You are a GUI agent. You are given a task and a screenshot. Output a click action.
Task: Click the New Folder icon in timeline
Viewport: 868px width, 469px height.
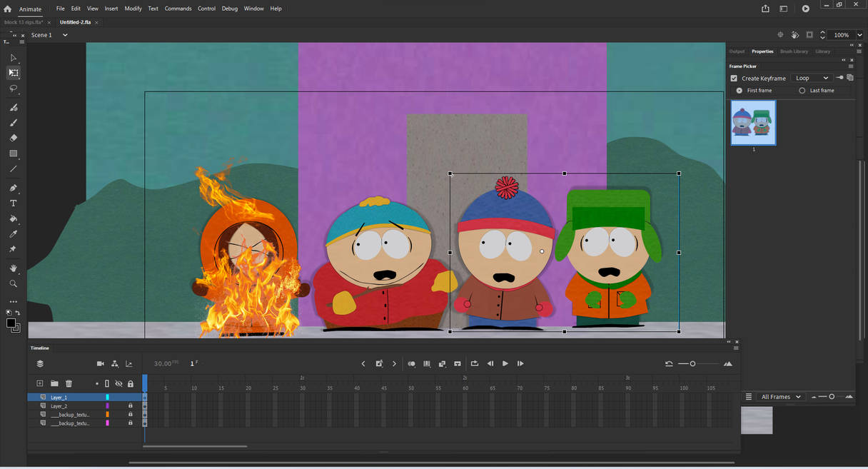[54, 383]
